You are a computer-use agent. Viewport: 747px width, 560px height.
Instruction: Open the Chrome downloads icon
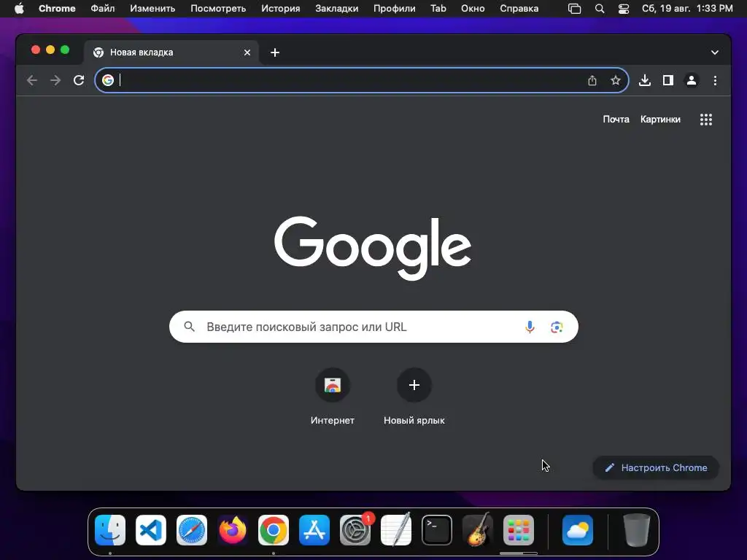point(645,80)
